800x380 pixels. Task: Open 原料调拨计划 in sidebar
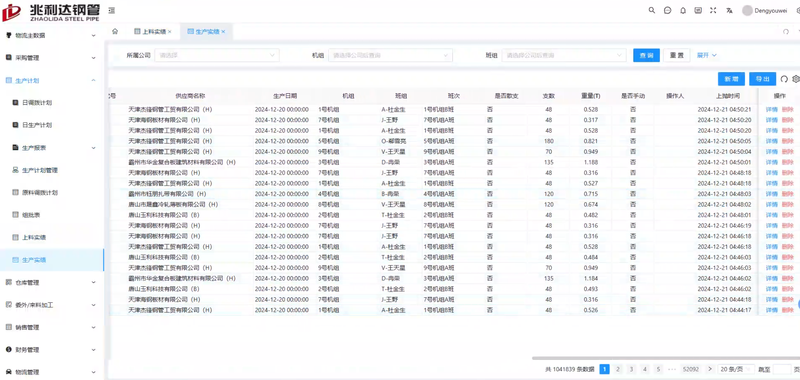coord(39,193)
